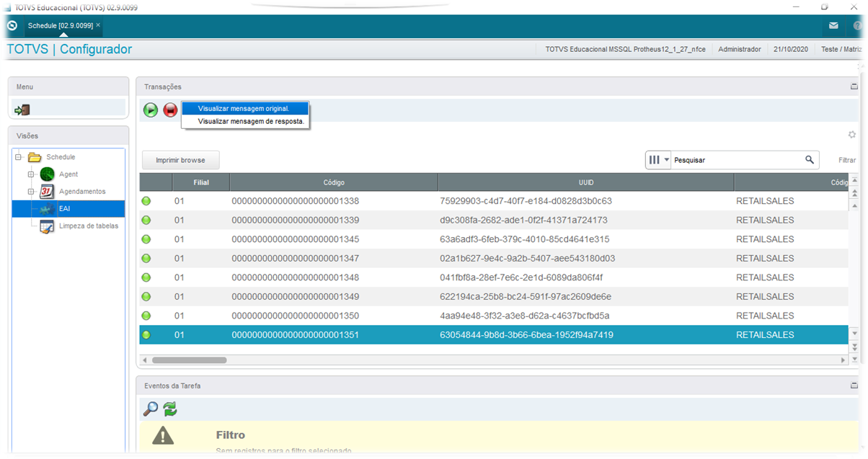The height and width of the screenshot is (459, 868).
Task: Collapse the Eventos da Tarefa panel corner icon
Action: click(x=854, y=386)
